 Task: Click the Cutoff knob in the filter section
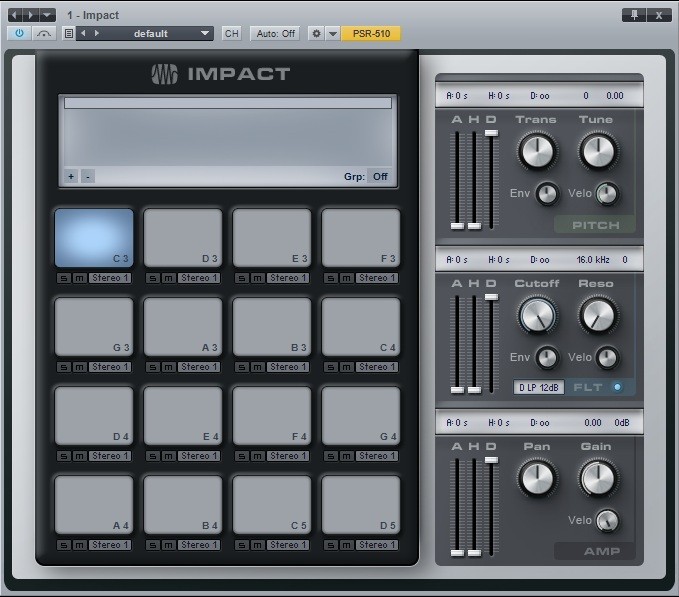coord(537,315)
